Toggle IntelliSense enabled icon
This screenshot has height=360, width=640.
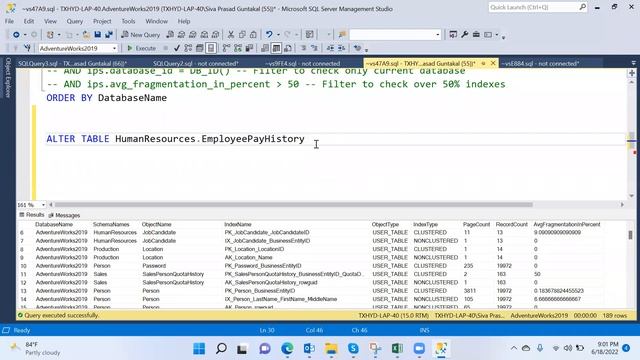(211, 48)
